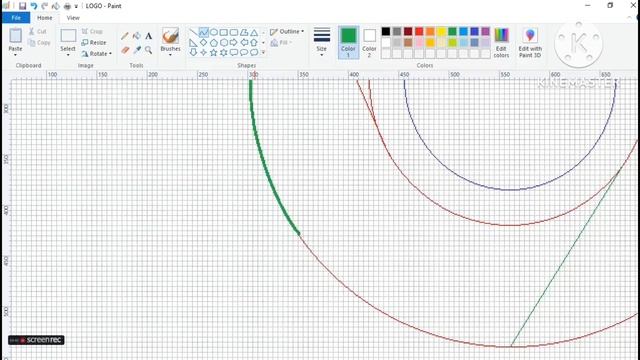Open the File menu
Viewport: 640px width, 360px height.
point(16,18)
